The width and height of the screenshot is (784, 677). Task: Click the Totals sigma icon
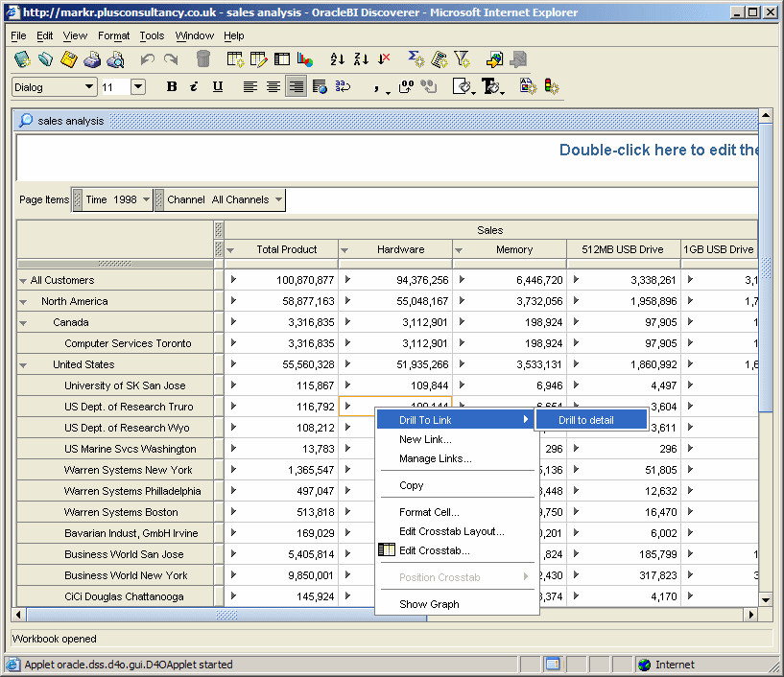coord(416,59)
